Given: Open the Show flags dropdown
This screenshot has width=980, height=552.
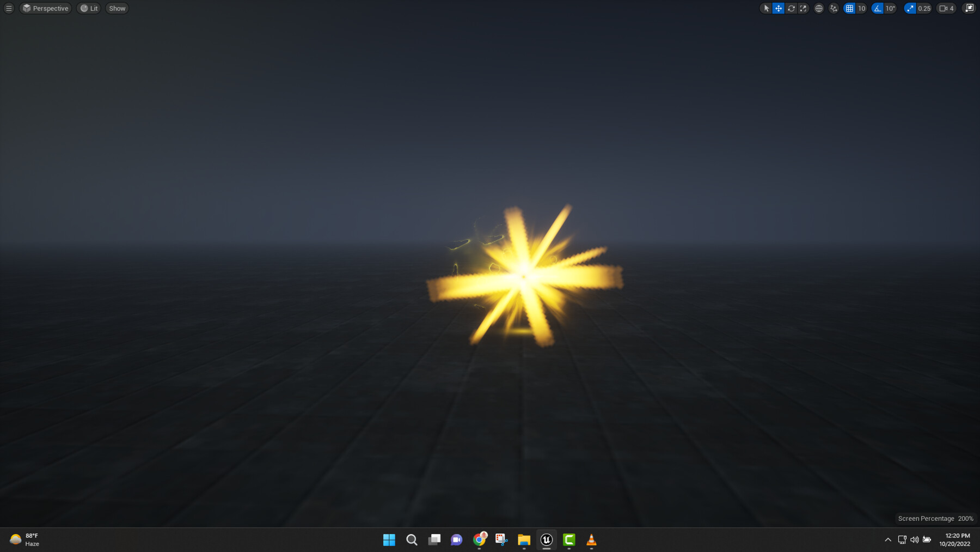Looking at the screenshot, I should 117,8.
